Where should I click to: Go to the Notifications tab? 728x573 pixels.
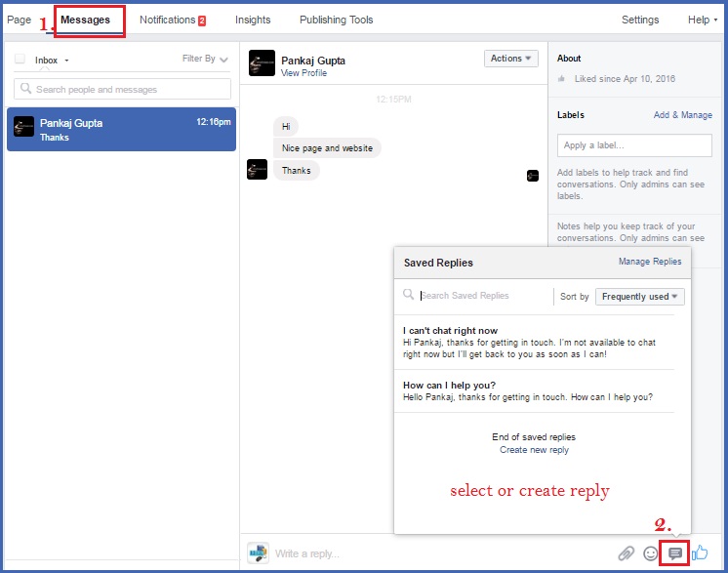coord(167,20)
